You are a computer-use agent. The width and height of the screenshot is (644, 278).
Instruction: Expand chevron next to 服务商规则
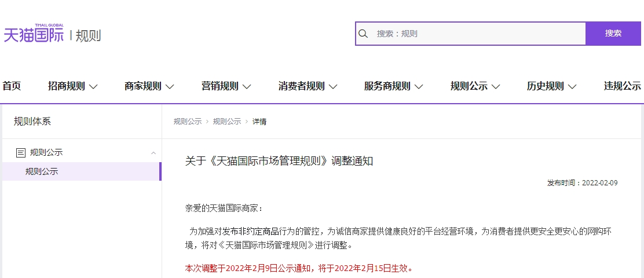(419, 87)
